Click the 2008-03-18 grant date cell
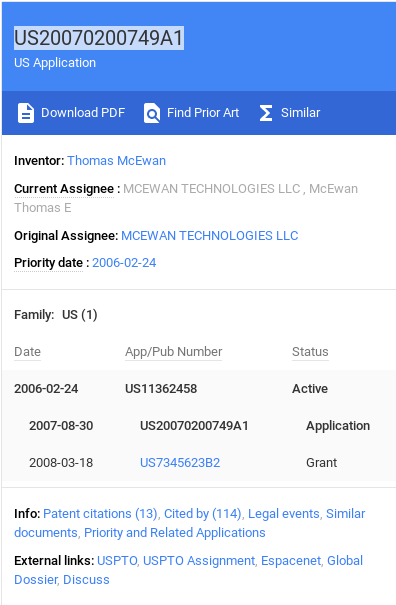396x605 pixels. (61, 462)
